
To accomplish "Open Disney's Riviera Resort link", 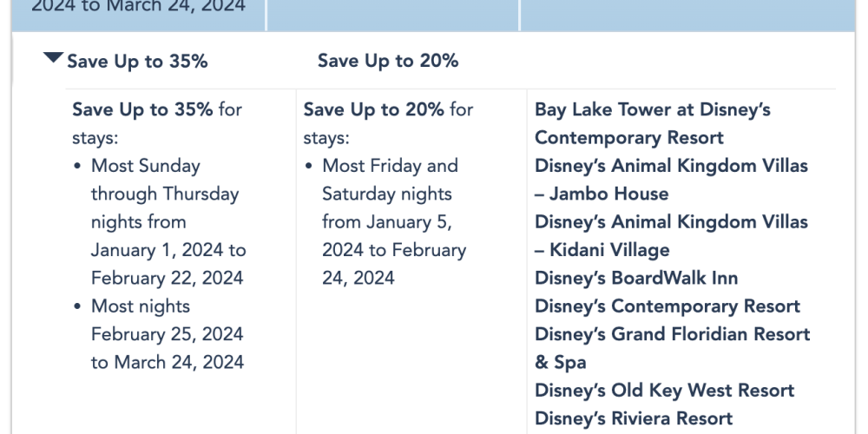I will point(634,418).
